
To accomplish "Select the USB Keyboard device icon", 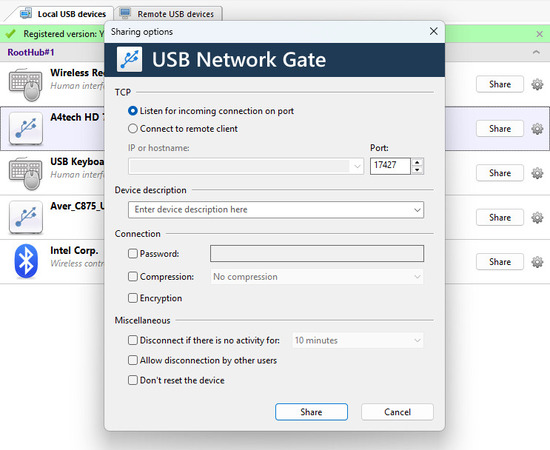I will coord(26,173).
